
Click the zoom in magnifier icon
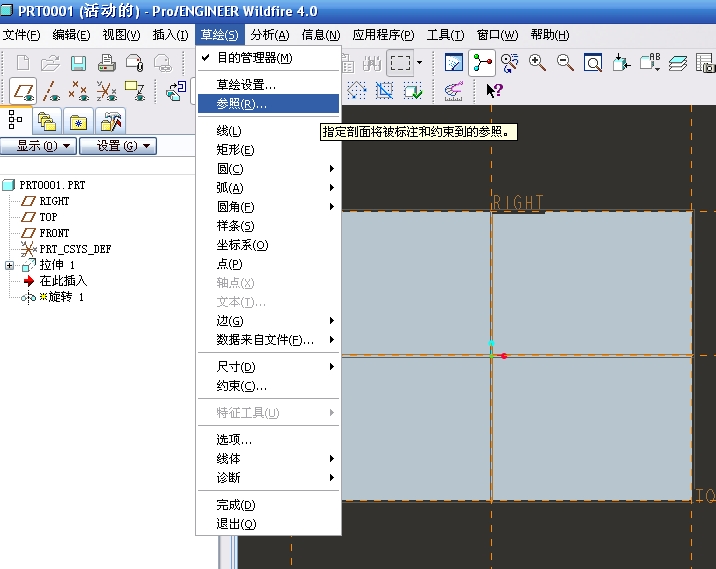pos(537,63)
